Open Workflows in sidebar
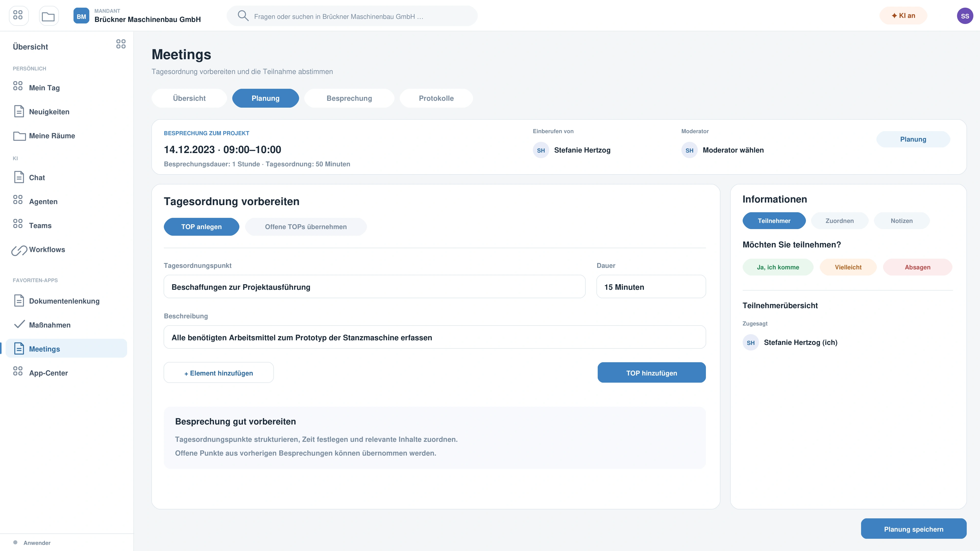 67,249
